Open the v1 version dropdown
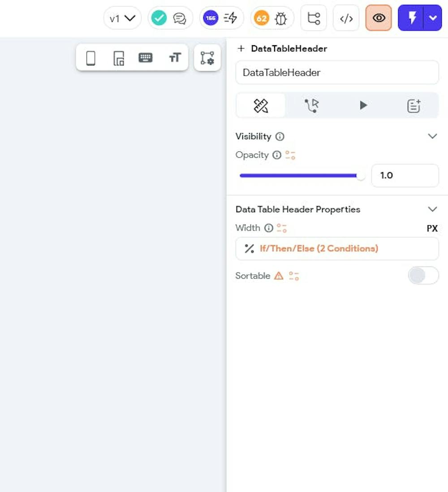This screenshot has width=448, height=492. (122, 18)
